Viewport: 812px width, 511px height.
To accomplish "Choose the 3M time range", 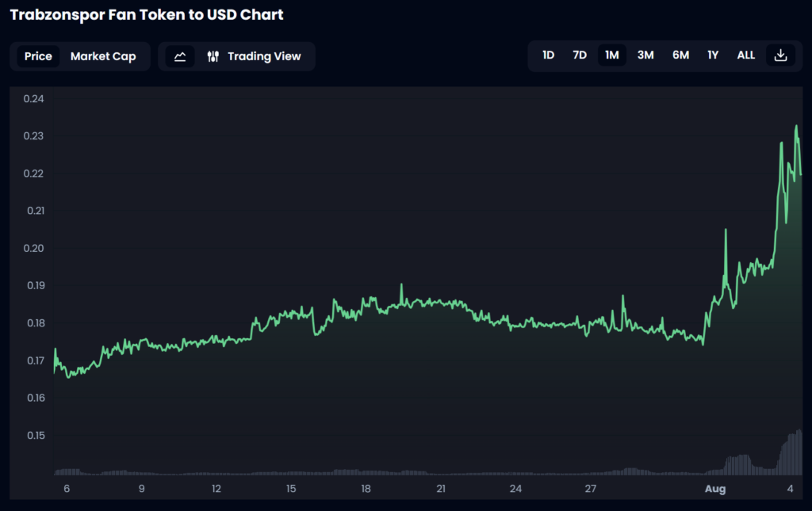I will pyautogui.click(x=645, y=55).
